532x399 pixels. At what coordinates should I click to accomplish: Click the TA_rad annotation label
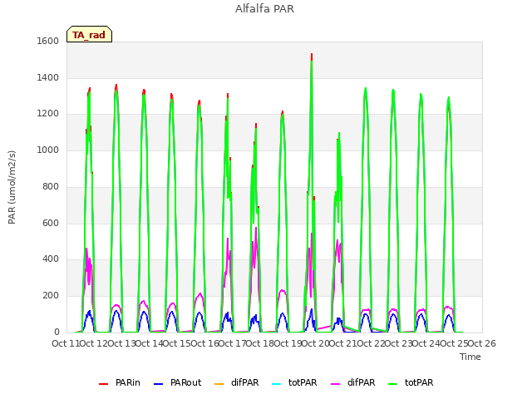[x=89, y=34]
